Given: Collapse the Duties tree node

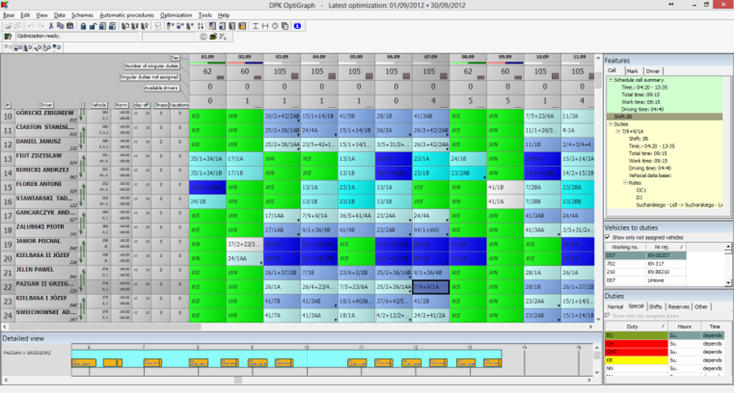Looking at the screenshot, I should 610,124.
